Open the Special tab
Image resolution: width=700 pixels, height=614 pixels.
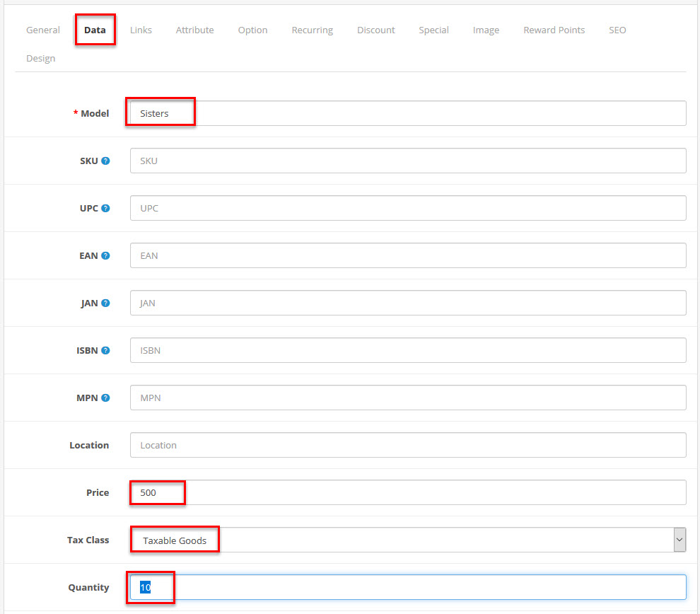(433, 30)
